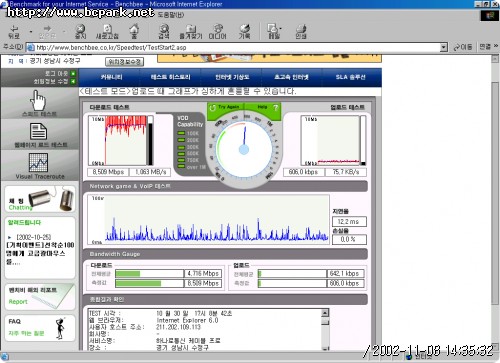Click the page scrollbar up arrow
Viewport: 500px width, 363px height.
495,59
